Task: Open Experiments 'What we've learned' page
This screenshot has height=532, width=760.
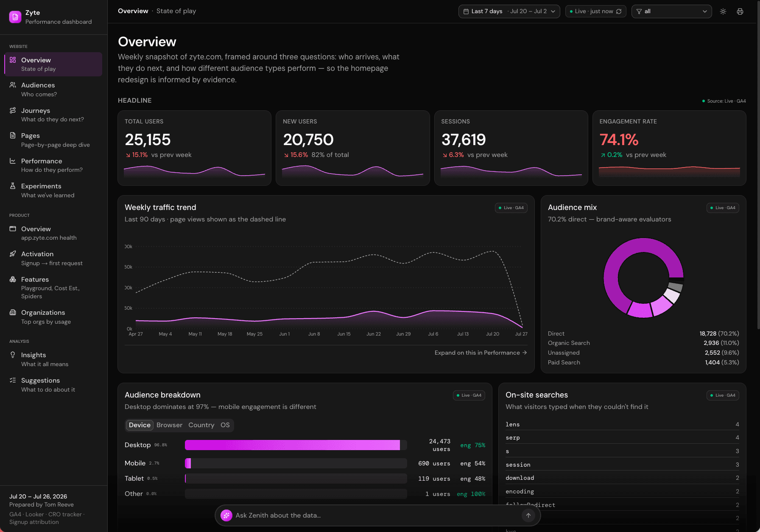Action: coord(53,190)
